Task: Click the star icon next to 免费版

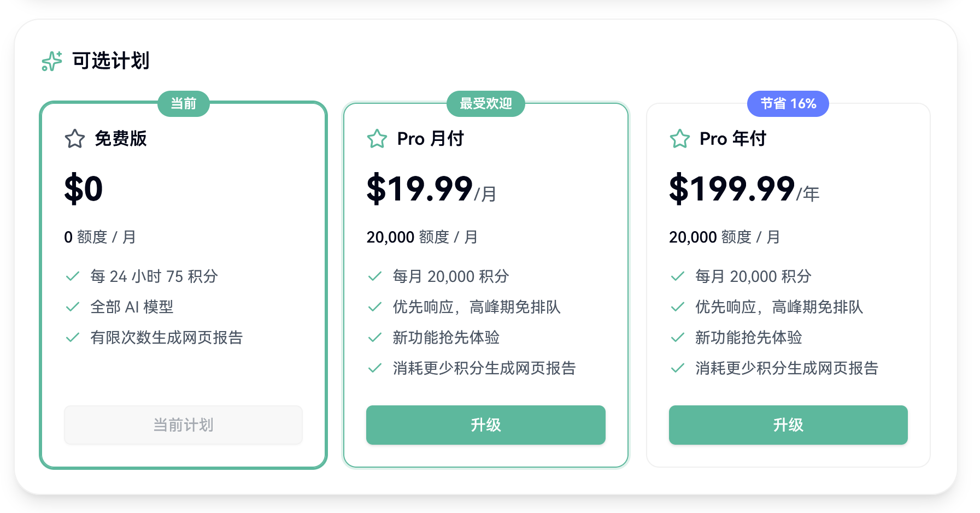Action: tap(75, 139)
